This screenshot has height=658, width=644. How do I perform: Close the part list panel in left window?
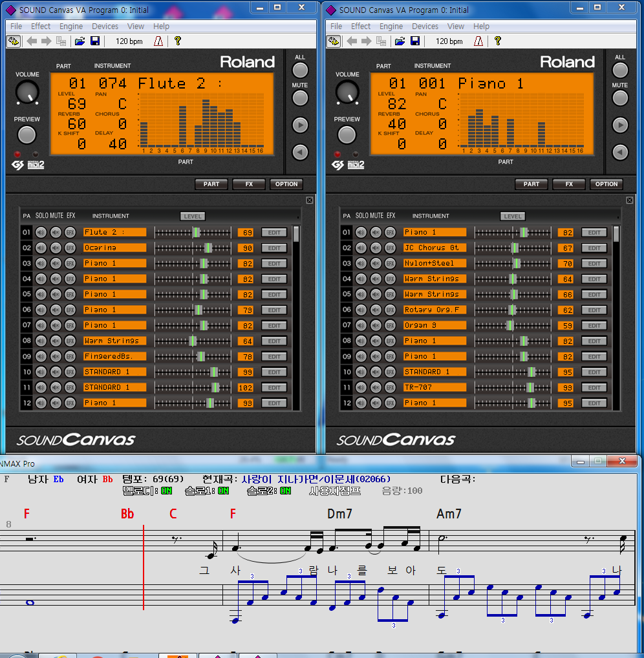pyautogui.click(x=310, y=200)
